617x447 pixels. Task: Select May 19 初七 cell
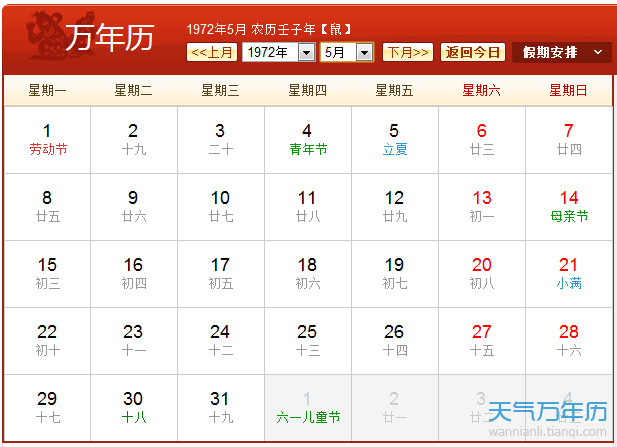(395, 274)
